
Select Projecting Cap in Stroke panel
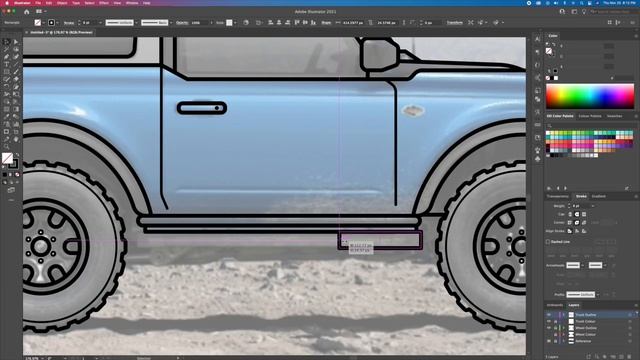point(584,214)
